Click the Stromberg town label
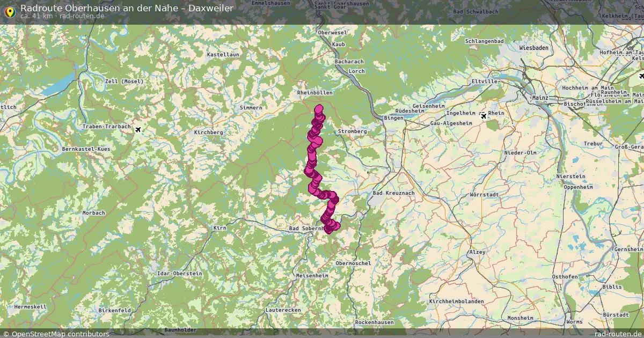The width and height of the screenshot is (644, 338). coord(353,131)
